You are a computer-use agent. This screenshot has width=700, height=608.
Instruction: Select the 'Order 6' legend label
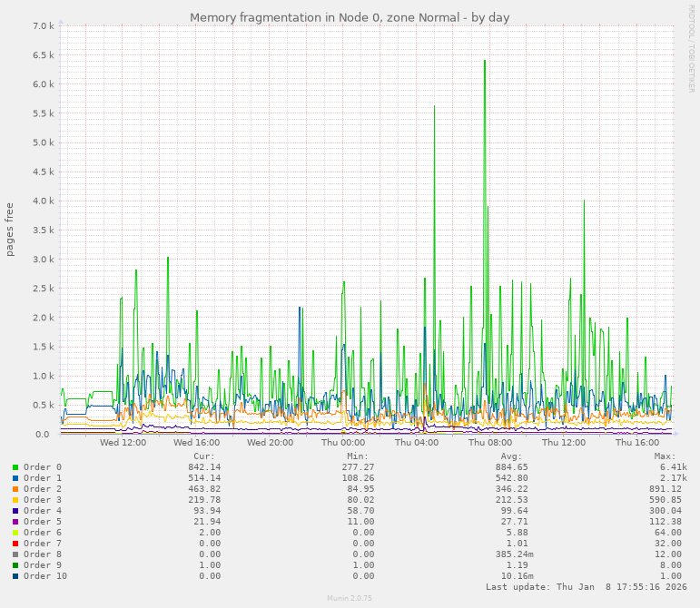point(43,532)
